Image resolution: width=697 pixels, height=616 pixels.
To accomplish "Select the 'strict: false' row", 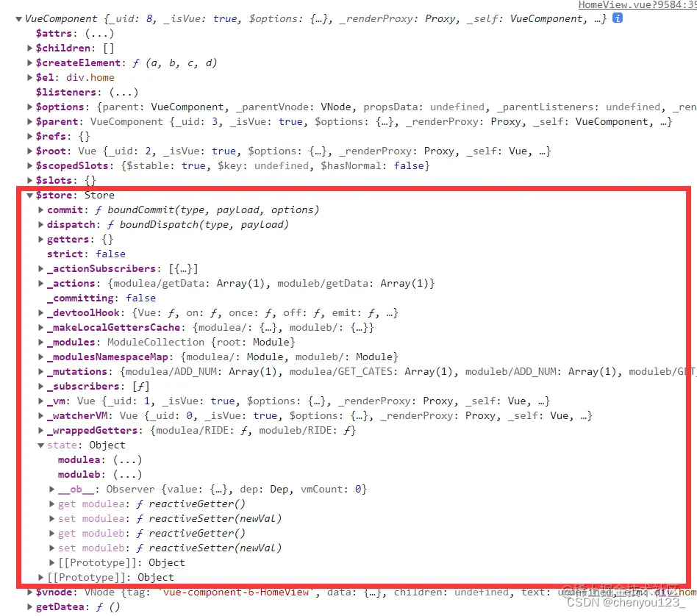I will point(86,254).
